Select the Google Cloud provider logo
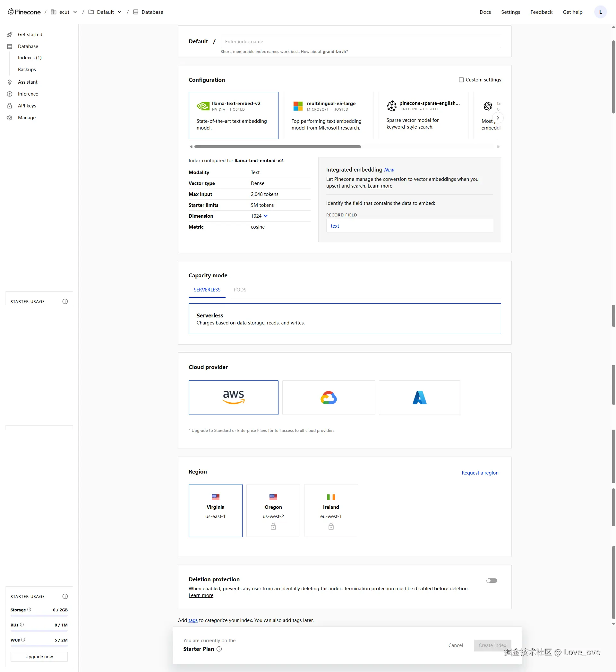Viewport: 616px width, 672px height. pos(328,397)
